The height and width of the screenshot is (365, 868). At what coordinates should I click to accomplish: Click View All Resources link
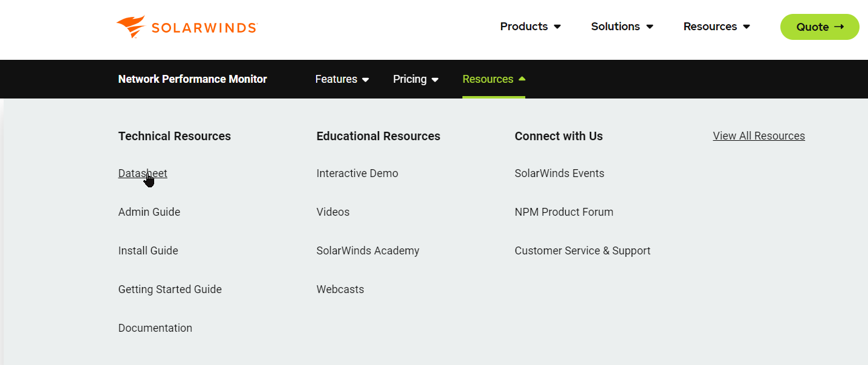tap(759, 136)
